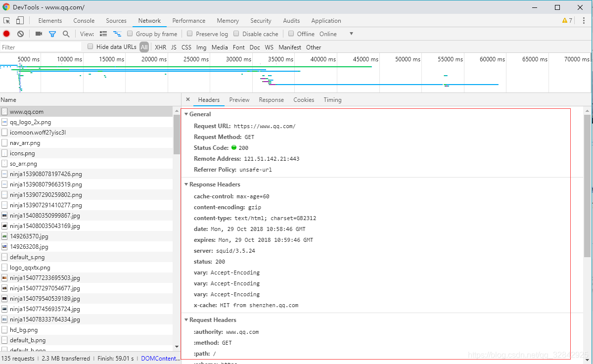Click the file icon beside www.qq.com
Viewport: 593px width, 364px height.
tap(4, 112)
